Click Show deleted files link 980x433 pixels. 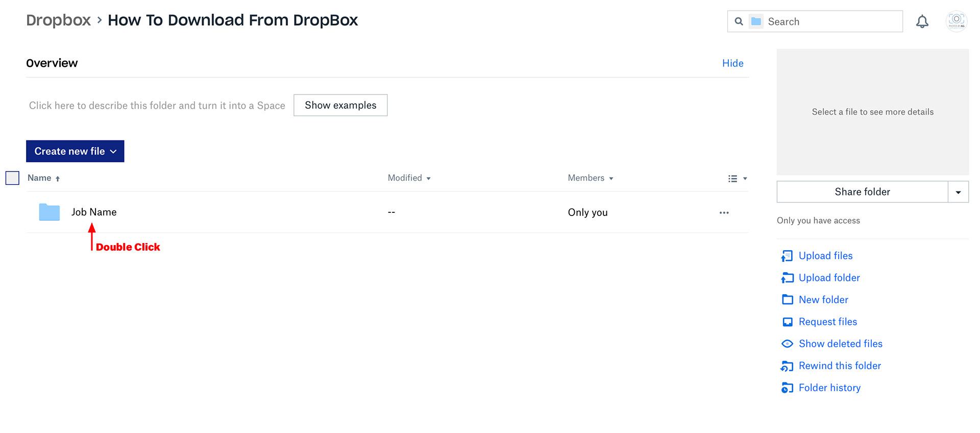pos(840,344)
